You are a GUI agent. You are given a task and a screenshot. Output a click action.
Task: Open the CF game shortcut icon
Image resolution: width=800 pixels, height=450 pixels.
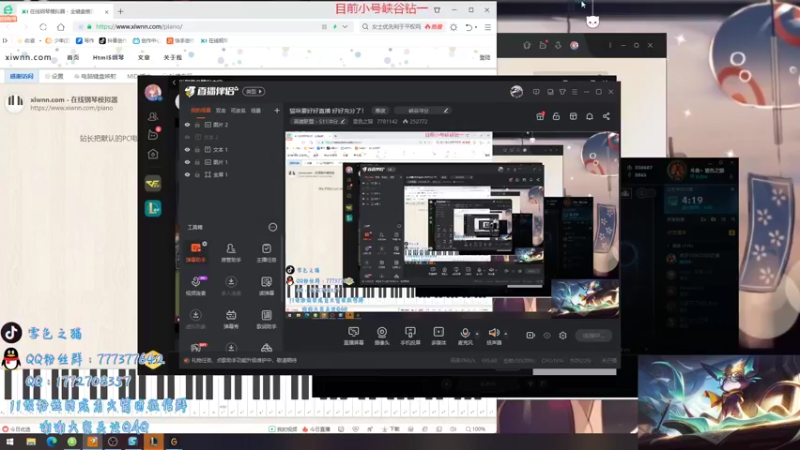[x=153, y=183]
